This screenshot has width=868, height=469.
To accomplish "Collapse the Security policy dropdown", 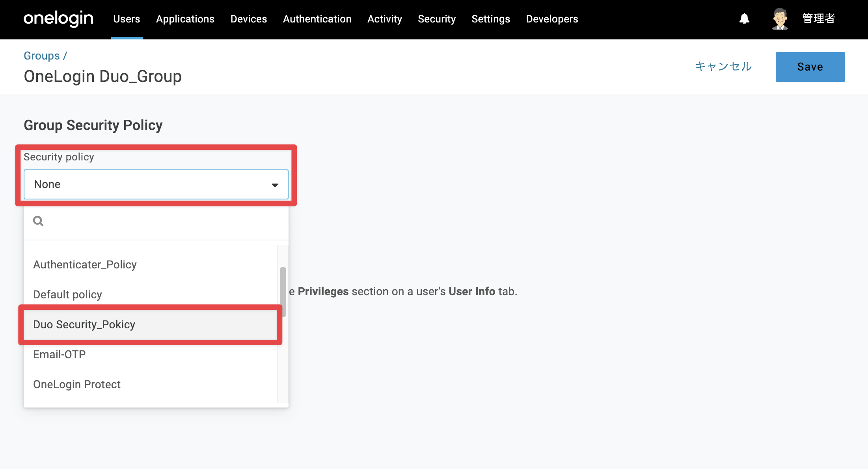I will coord(156,184).
